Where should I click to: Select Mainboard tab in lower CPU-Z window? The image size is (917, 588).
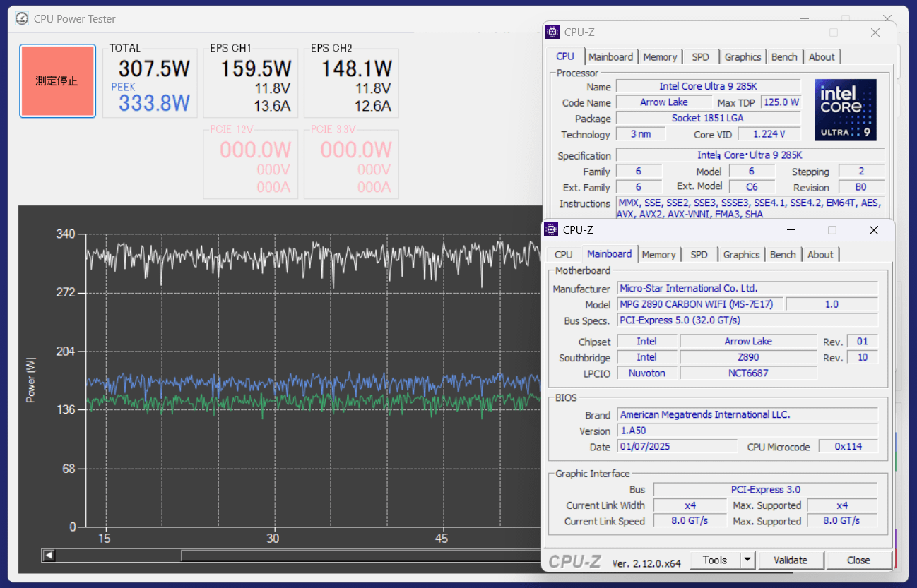[610, 254]
